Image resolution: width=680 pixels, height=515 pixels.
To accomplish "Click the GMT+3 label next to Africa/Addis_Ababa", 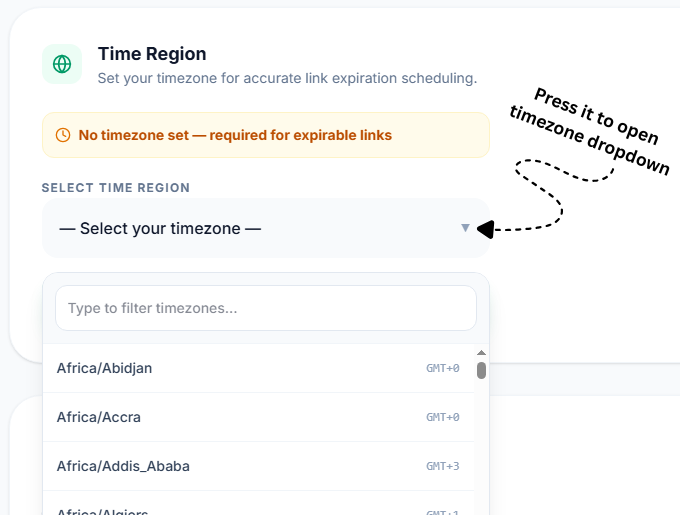I will click(x=443, y=466).
